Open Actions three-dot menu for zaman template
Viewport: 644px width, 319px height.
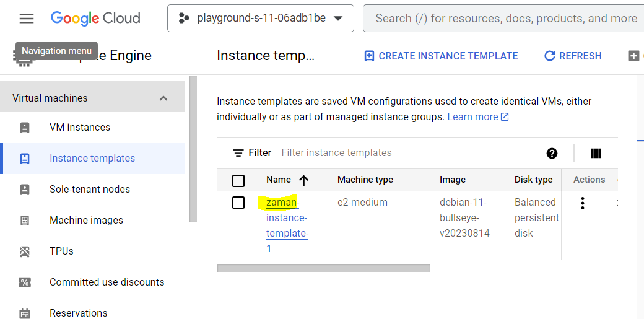(x=582, y=203)
